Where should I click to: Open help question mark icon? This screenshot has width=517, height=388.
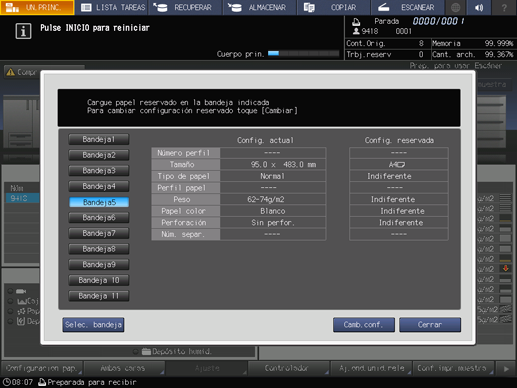point(504,7)
